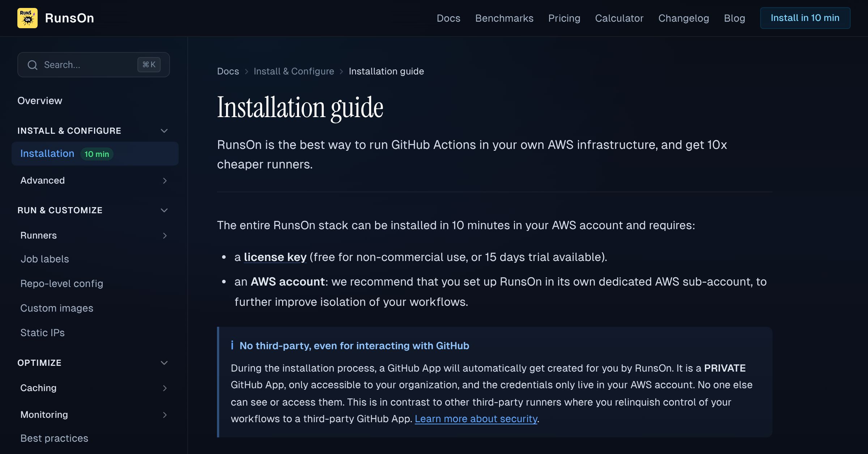Click the info icon in the GitHub callout
The image size is (868, 454).
[233, 346]
